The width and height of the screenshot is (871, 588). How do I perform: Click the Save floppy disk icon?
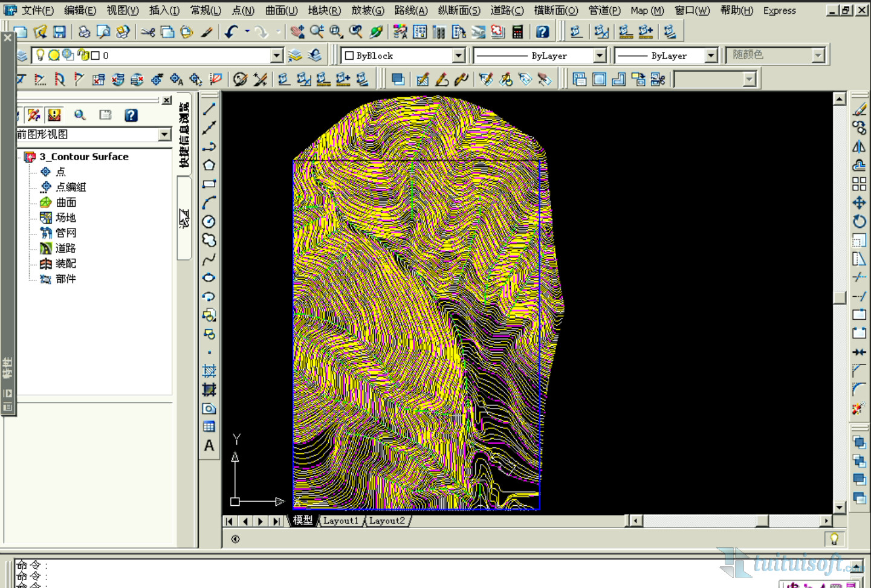coord(59,32)
